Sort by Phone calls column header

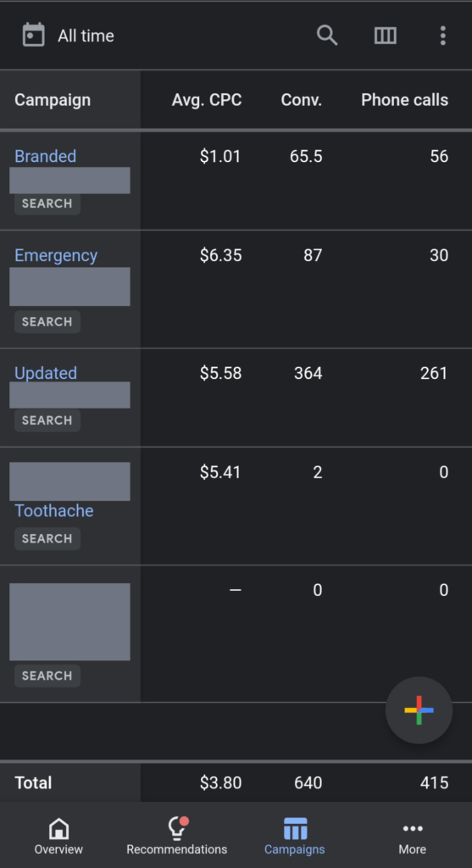(404, 100)
